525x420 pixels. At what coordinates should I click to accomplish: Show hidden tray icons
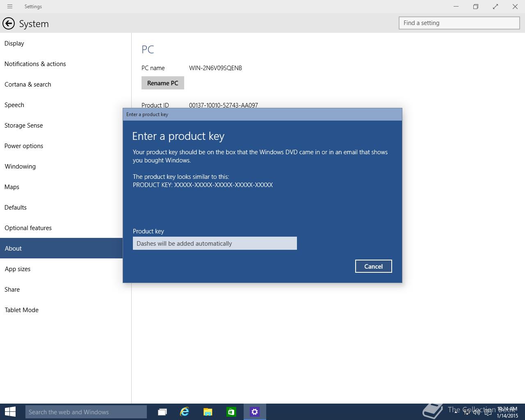456,412
